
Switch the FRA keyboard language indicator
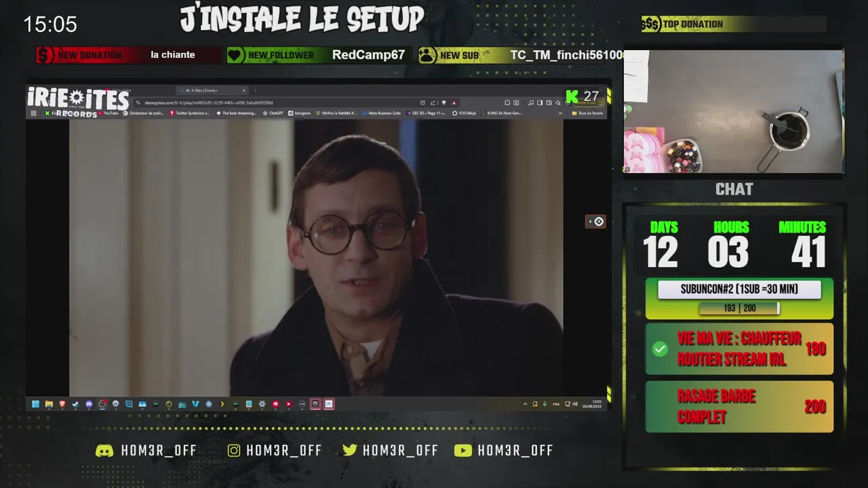pos(556,404)
